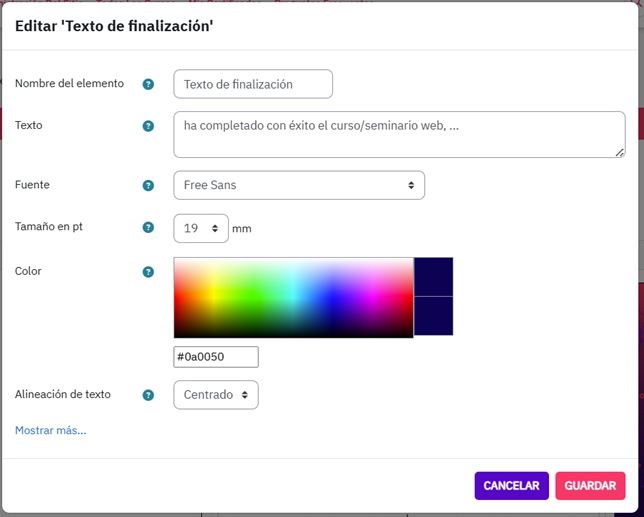The width and height of the screenshot is (644, 517).
Task: Focus the Texto textarea with course completion text
Action: pyautogui.click(x=398, y=134)
